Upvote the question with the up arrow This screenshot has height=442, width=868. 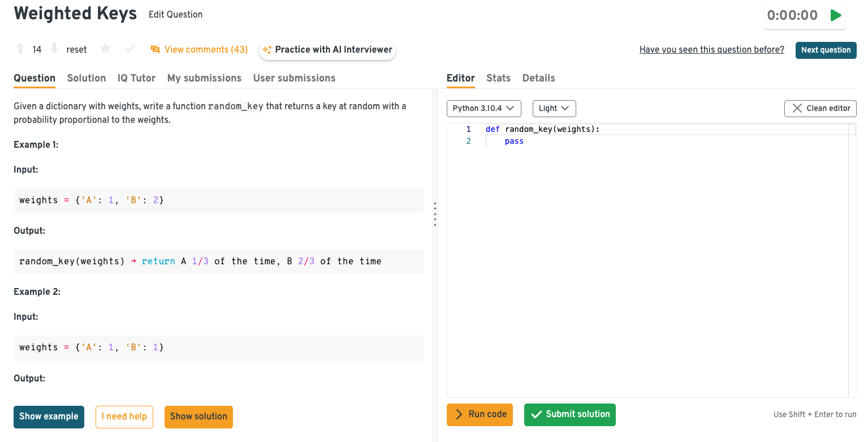coord(20,49)
